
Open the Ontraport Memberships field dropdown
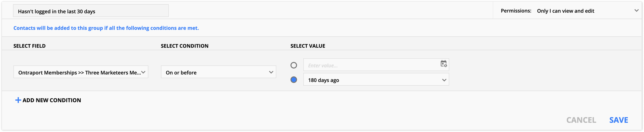click(80, 72)
